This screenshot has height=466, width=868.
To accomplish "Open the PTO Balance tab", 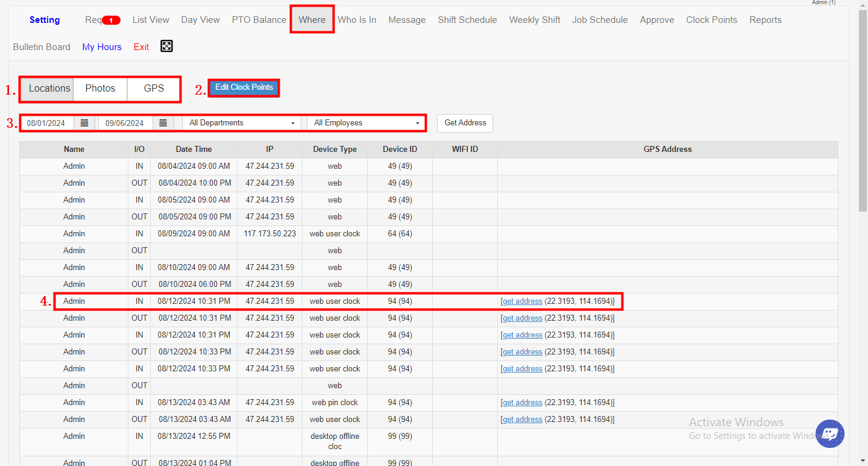I will click(259, 20).
